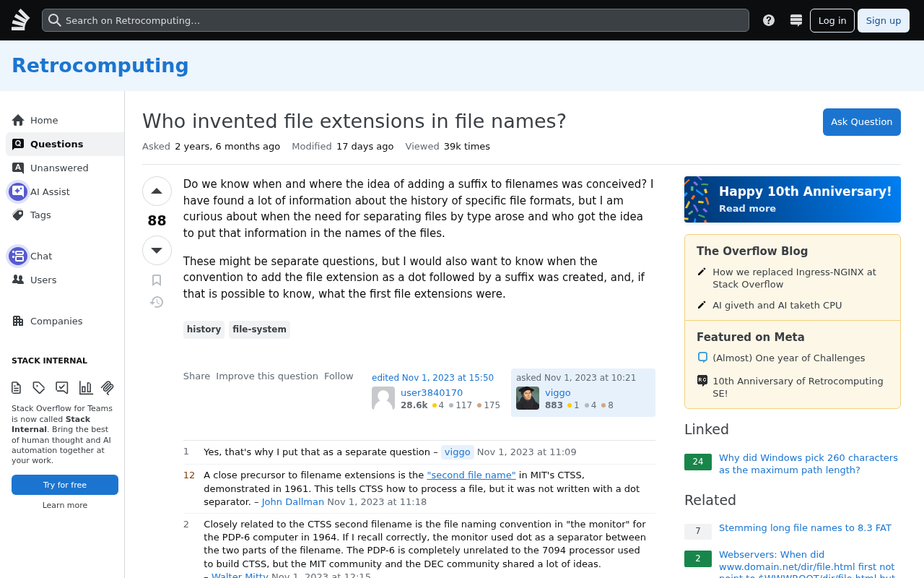
Task: Click the Ask Question button
Action: (862, 122)
